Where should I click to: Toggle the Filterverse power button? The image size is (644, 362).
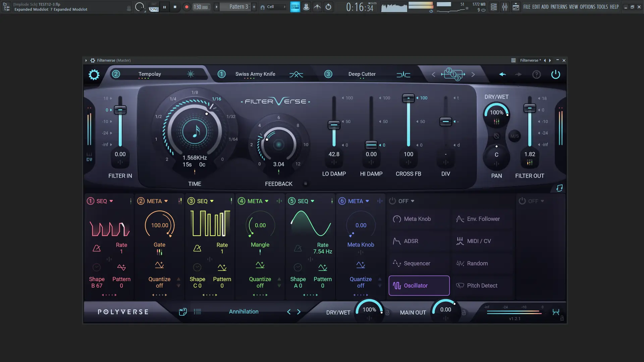point(555,74)
